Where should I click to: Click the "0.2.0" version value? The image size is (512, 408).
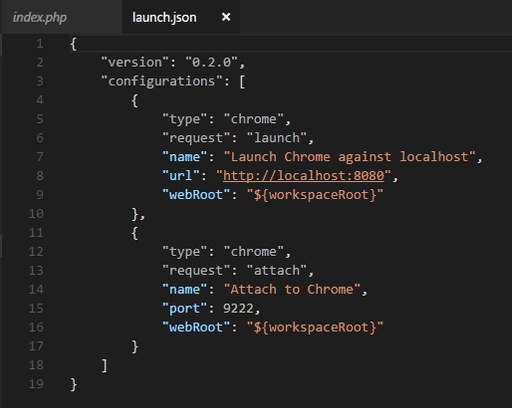tap(211, 62)
